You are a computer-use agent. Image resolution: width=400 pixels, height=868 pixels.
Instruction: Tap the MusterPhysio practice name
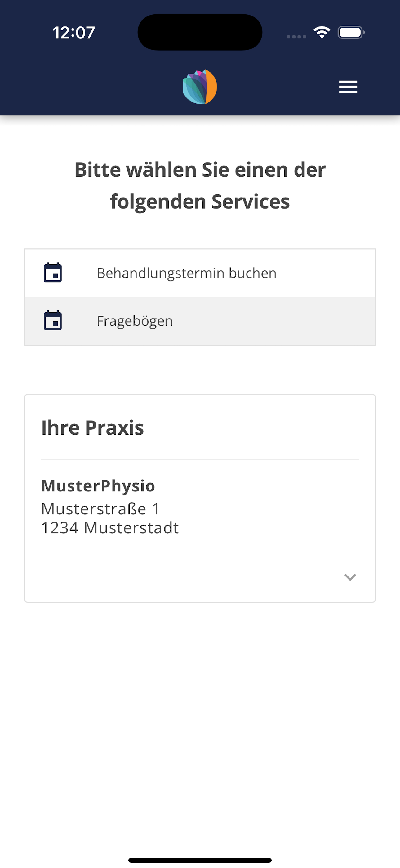point(98,486)
